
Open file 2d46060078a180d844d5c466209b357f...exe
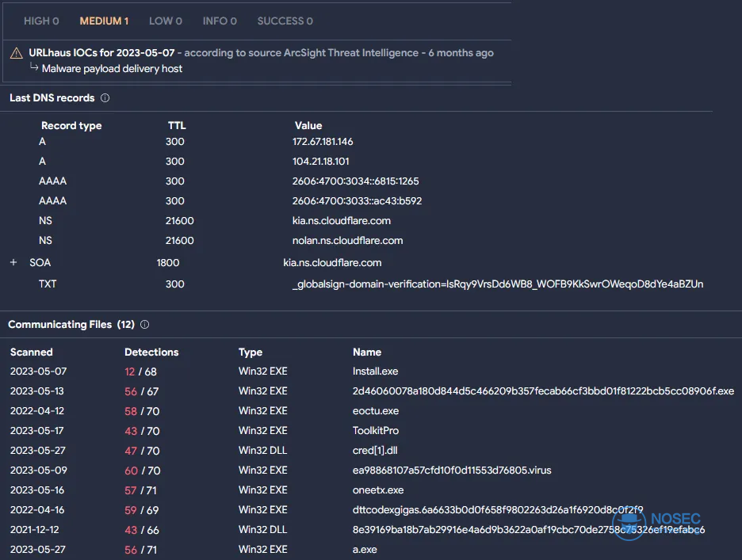click(543, 391)
